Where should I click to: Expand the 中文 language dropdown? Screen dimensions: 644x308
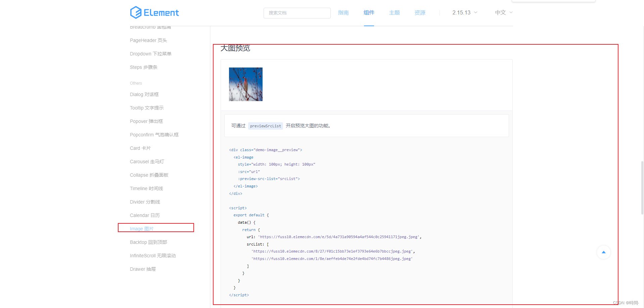pyautogui.click(x=504, y=12)
